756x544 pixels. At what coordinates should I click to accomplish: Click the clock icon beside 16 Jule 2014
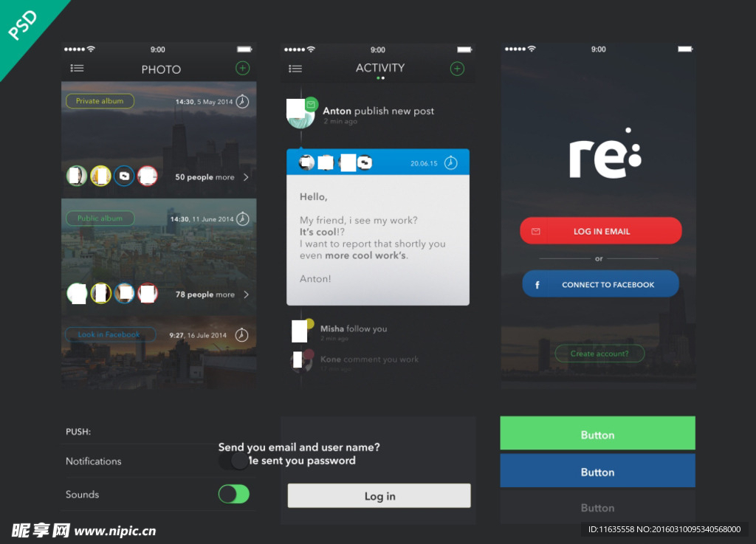point(241,335)
